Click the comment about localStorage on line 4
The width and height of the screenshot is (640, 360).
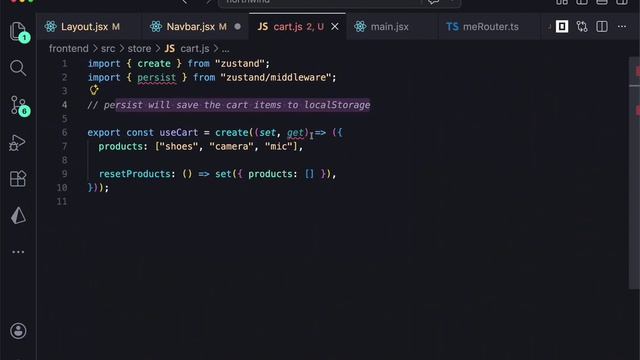pyautogui.click(x=229, y=105)
